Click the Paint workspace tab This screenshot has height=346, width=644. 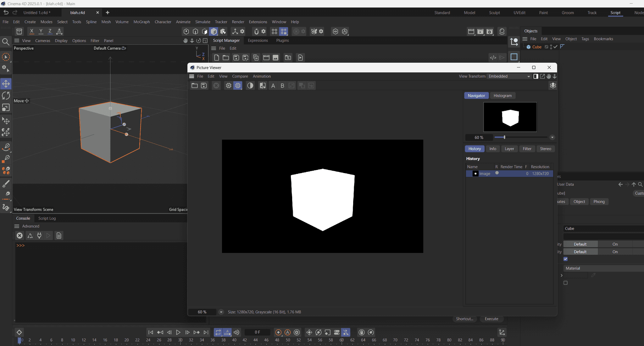coord(543,12)
